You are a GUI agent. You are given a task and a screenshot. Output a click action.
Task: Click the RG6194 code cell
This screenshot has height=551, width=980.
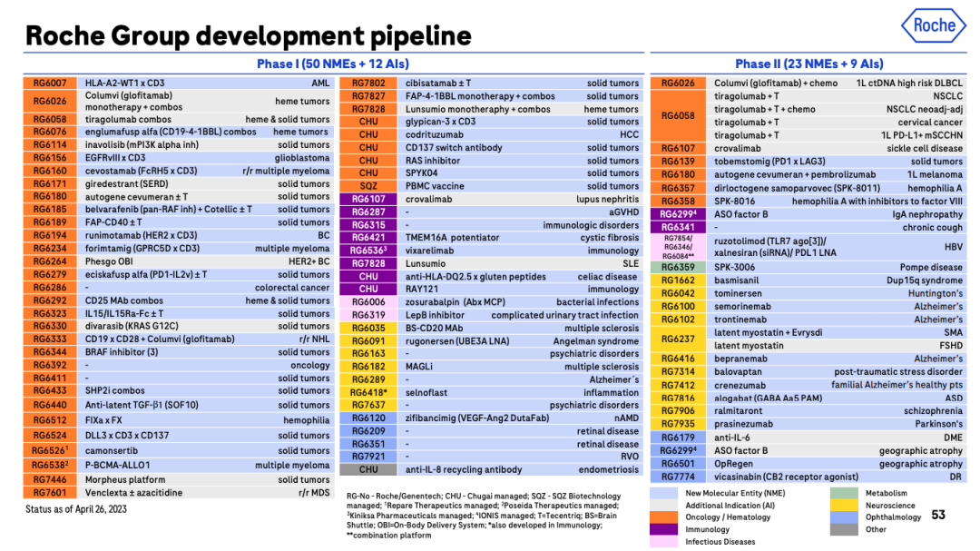[50, 235]
